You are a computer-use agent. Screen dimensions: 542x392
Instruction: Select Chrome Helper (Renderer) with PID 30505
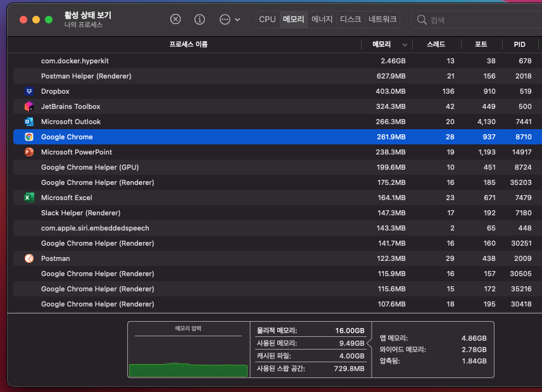[277, 274]
